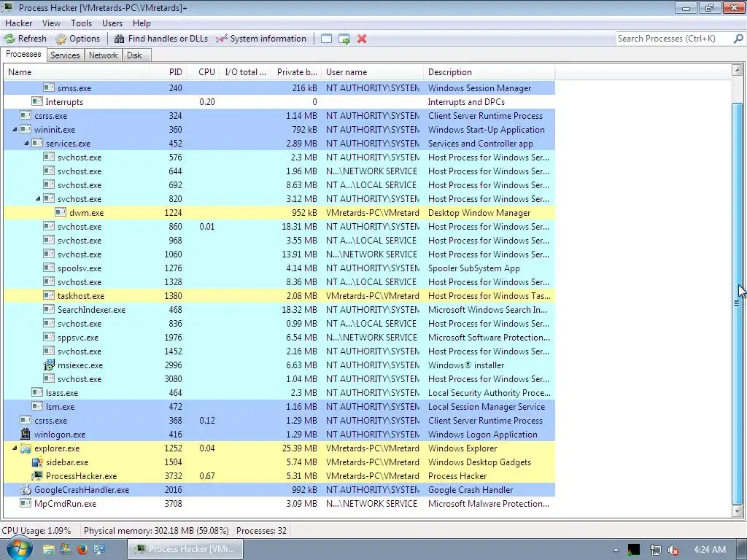Sort by Description column header
The width and height of the screenshot is (747, 560).
[489, 72]
